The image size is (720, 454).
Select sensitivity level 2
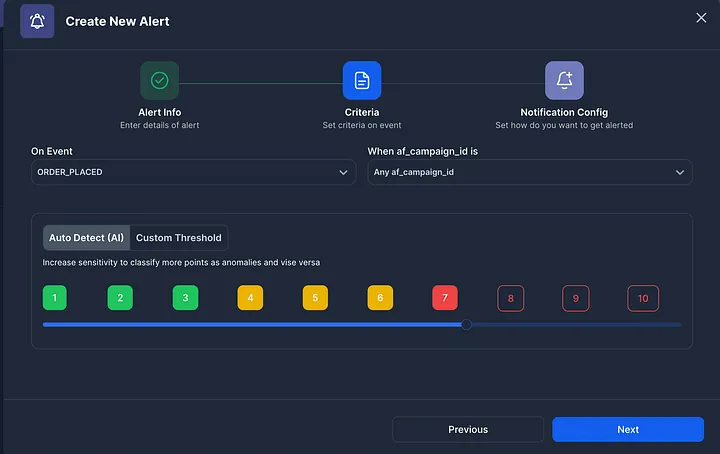pyautogui.click(x=120, y=298)
